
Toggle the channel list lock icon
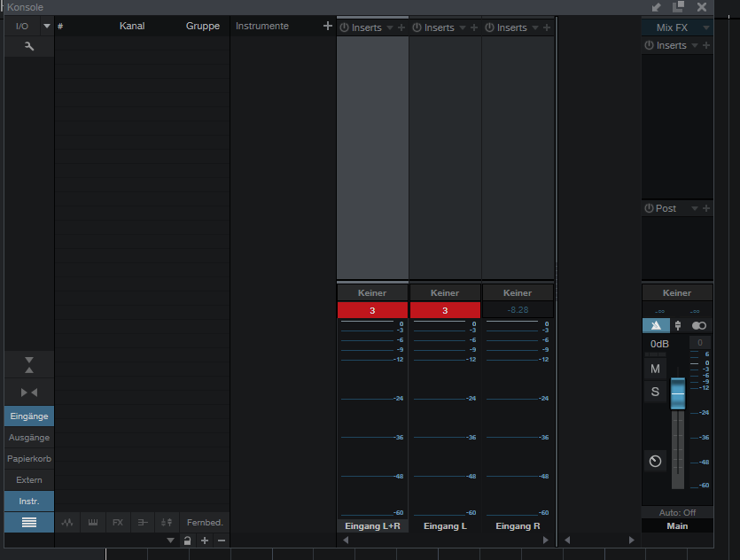187,541
